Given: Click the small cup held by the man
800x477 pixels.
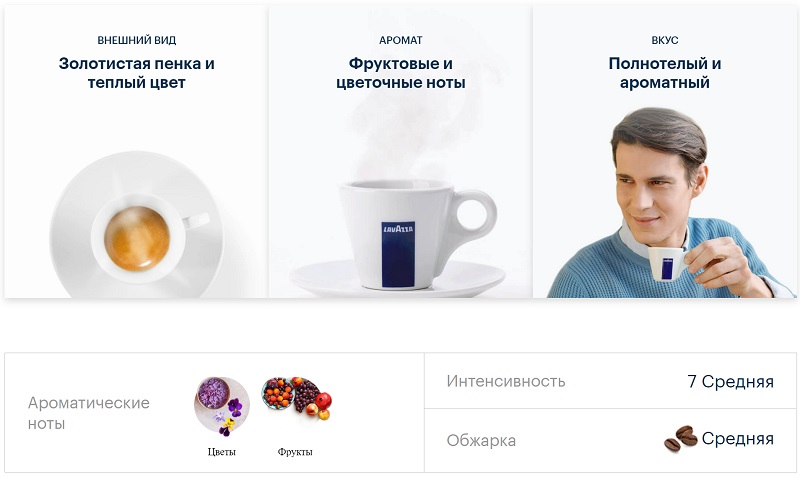Looking at the screenshot, I should point(667,263).
